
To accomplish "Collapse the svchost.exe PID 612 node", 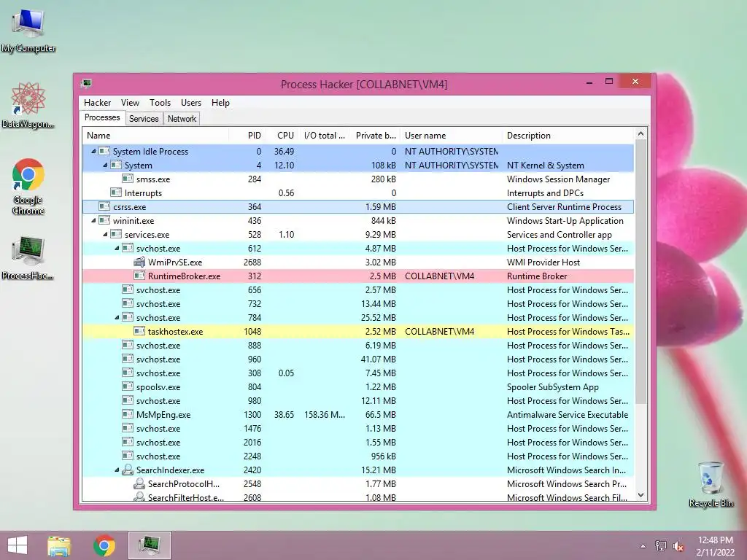I will coord(117,248).
